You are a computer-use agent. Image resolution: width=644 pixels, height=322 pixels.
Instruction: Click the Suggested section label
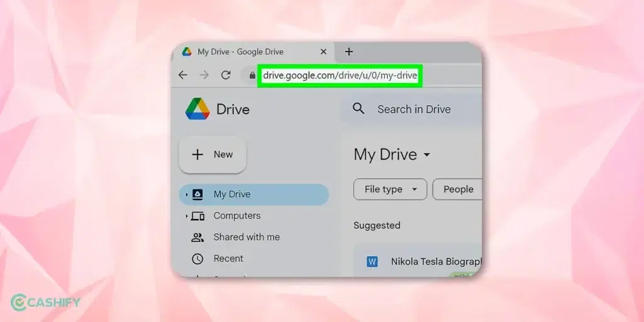click(377, 226)
